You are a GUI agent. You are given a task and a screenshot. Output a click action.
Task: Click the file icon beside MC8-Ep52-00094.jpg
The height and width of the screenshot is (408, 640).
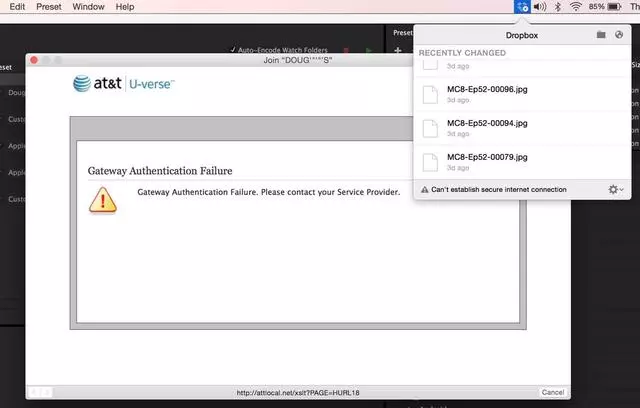430,129
